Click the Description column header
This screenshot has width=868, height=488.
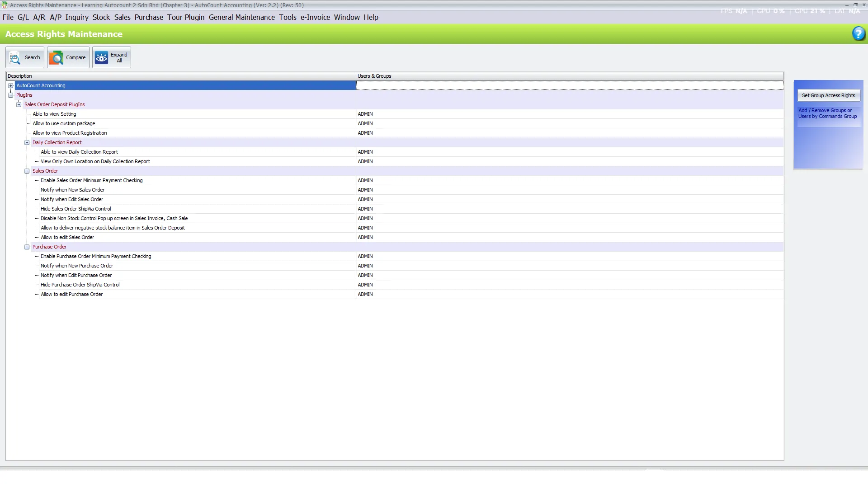coord(181,76)
